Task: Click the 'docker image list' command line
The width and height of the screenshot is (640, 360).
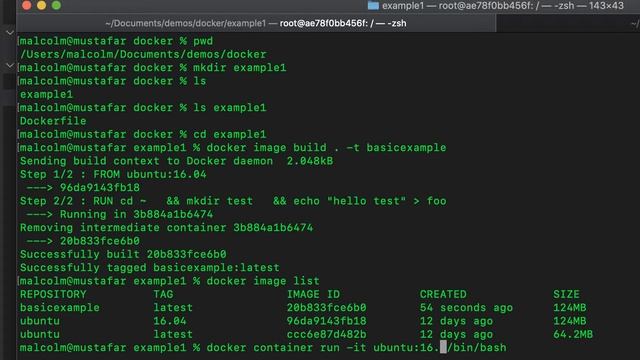Action: pos(170,281)
